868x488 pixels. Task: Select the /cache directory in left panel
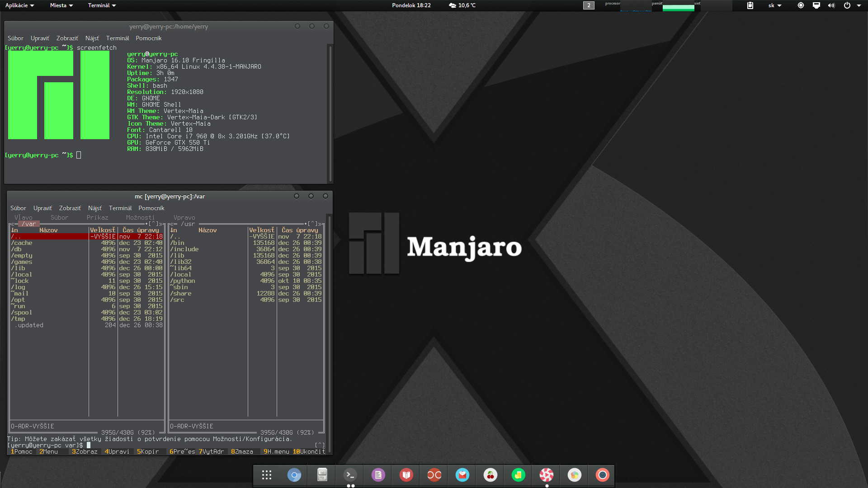click(22, 243)
